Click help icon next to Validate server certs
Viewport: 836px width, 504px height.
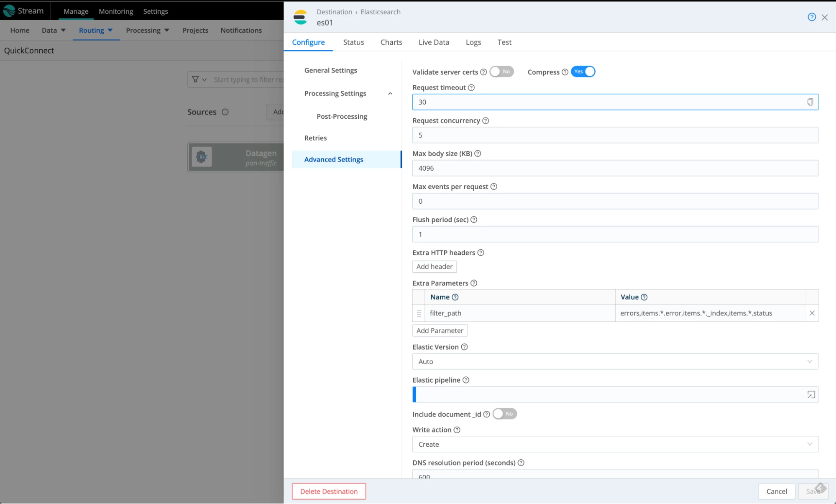(x=483, y=72)
